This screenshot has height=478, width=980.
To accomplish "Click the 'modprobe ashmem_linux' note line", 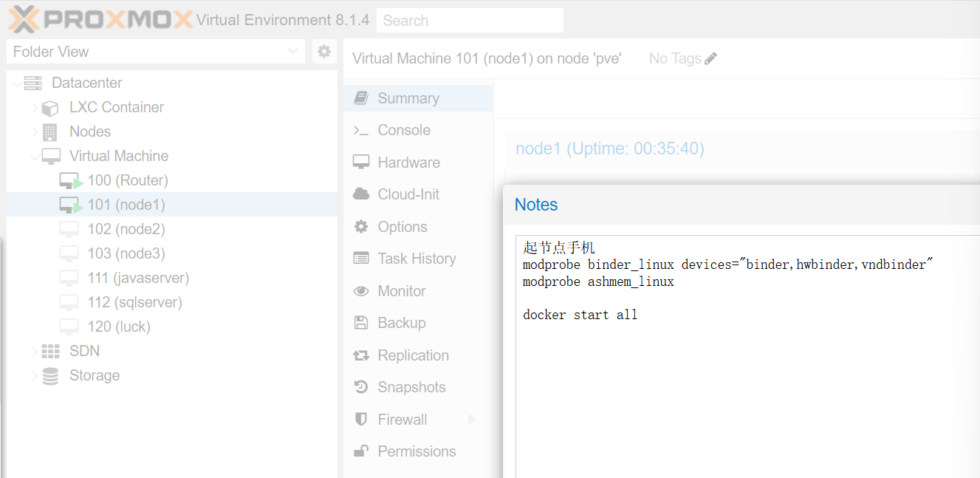I will (598, 281).
